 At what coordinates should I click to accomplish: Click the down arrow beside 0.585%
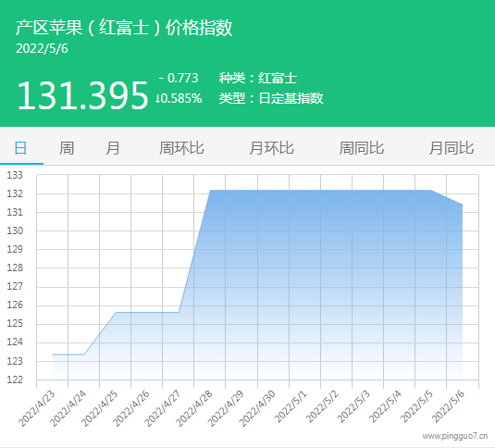157,99
